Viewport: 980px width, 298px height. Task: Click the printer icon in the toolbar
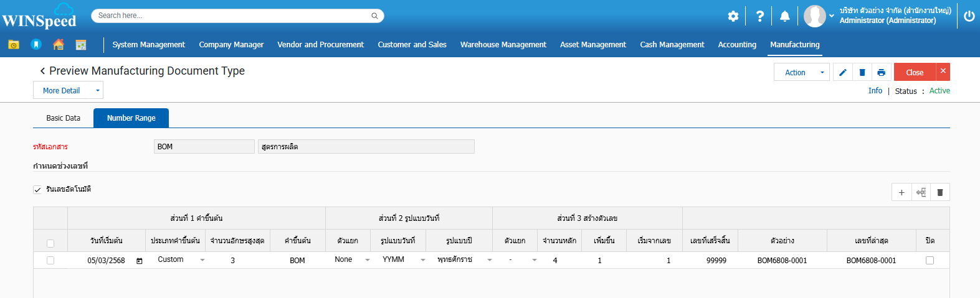click(881, 72)
